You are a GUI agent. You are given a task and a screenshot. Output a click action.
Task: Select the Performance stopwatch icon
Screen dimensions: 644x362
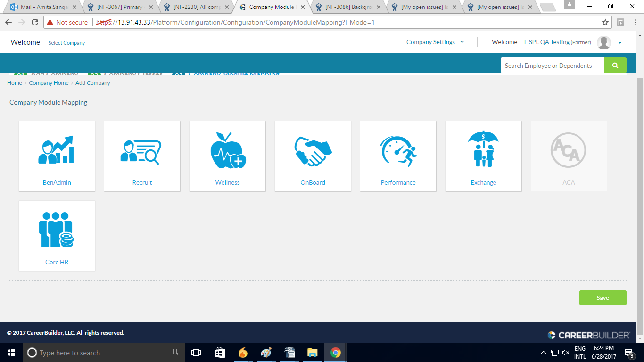click(398, 152)
